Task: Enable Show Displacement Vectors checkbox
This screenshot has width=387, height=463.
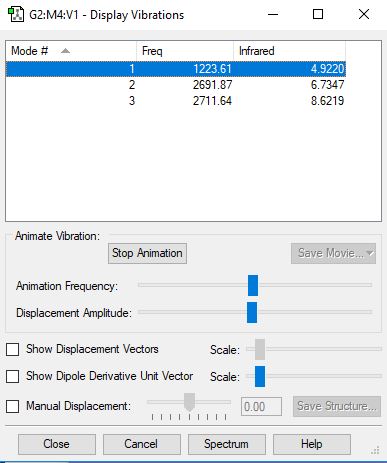Action: 13,350
